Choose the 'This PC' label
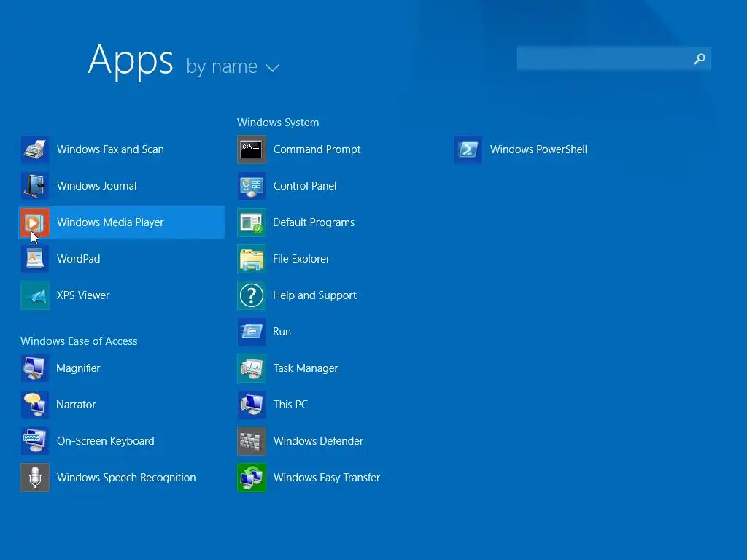The width and height of the screenshot is (747, 560). 290,404
